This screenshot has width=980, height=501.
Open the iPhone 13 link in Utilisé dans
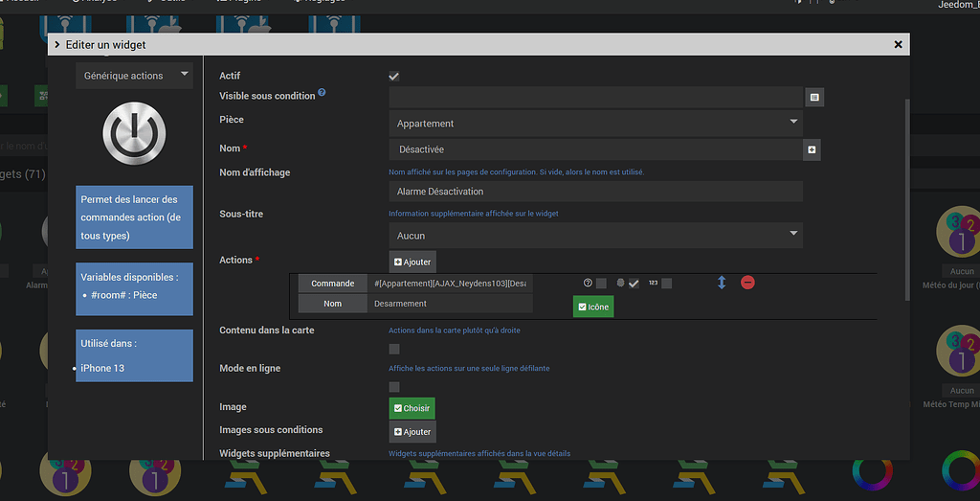[102, 368]
